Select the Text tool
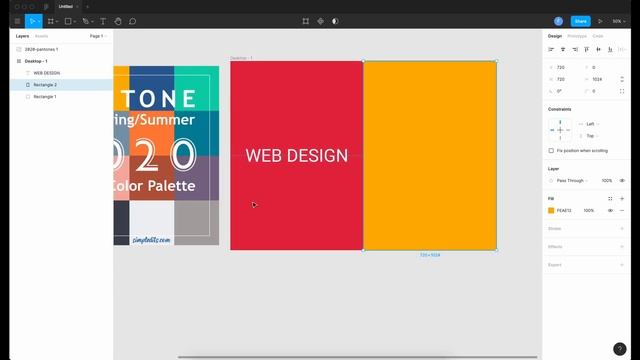The image size is (640, 360). pyautogui.click(x=103, y=21)
